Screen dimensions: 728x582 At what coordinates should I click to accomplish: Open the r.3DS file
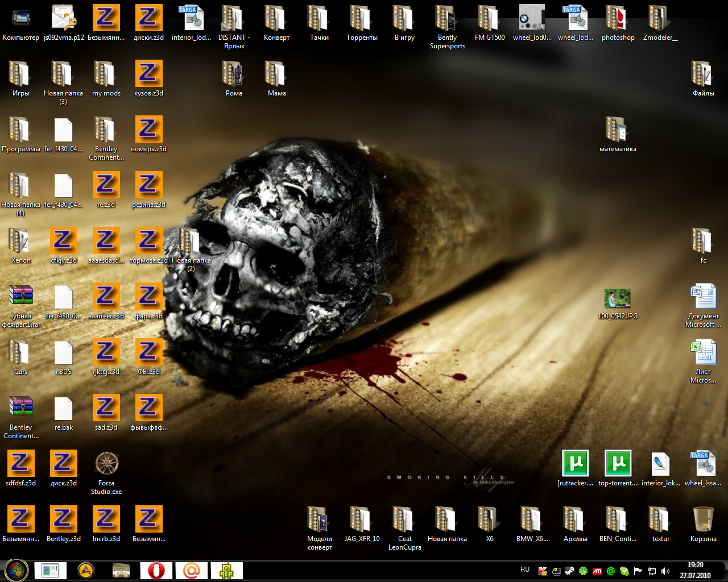[x=64, y=358]
